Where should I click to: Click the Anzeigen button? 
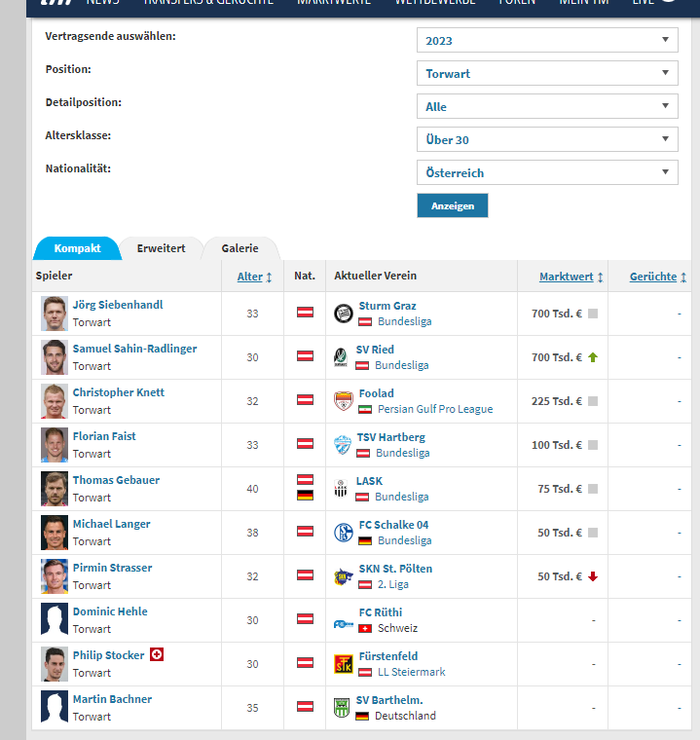click(x=452, y=205)
